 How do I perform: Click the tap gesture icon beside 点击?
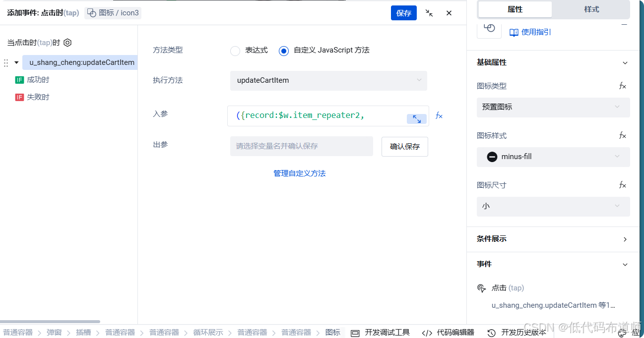click(481, 288)
